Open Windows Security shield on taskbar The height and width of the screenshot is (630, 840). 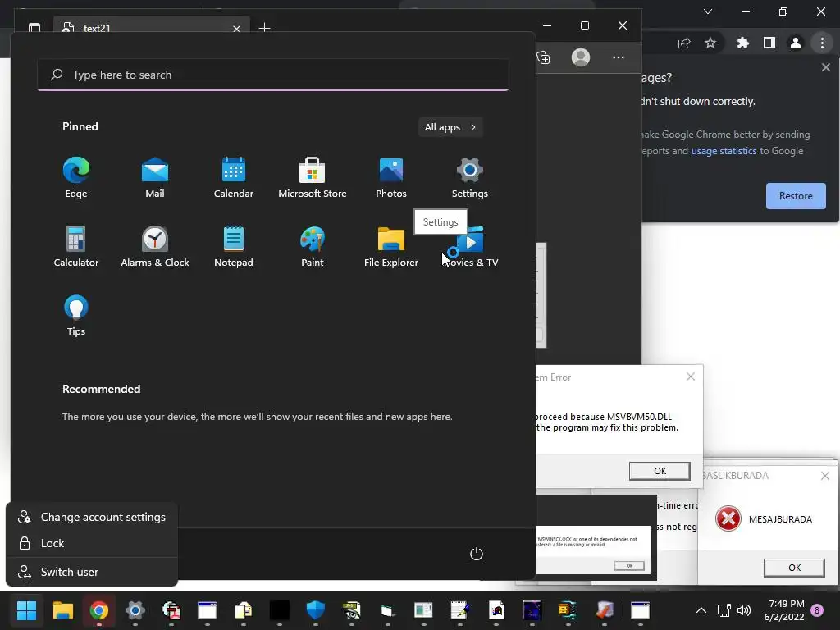[x=316, y=610]
